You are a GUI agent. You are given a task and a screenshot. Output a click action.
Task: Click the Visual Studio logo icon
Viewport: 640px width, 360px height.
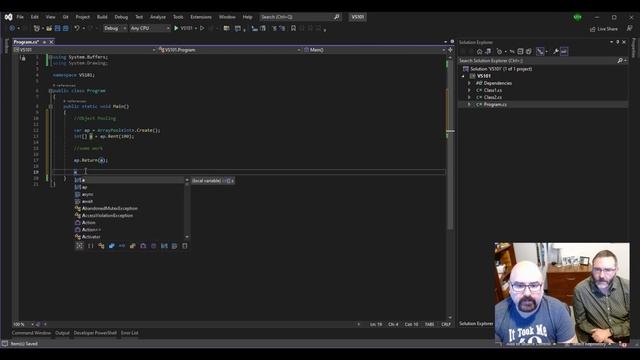[9, 17]
